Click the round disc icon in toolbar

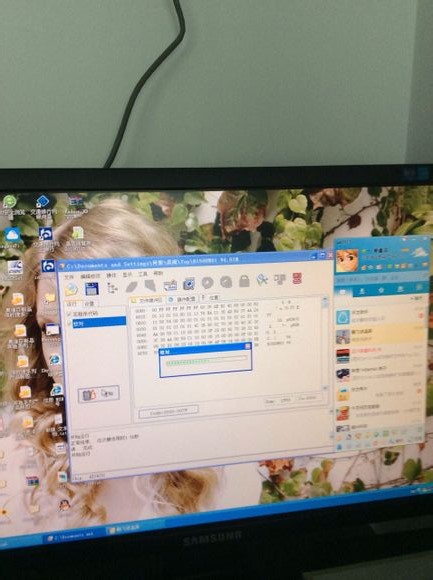[208, 283]
